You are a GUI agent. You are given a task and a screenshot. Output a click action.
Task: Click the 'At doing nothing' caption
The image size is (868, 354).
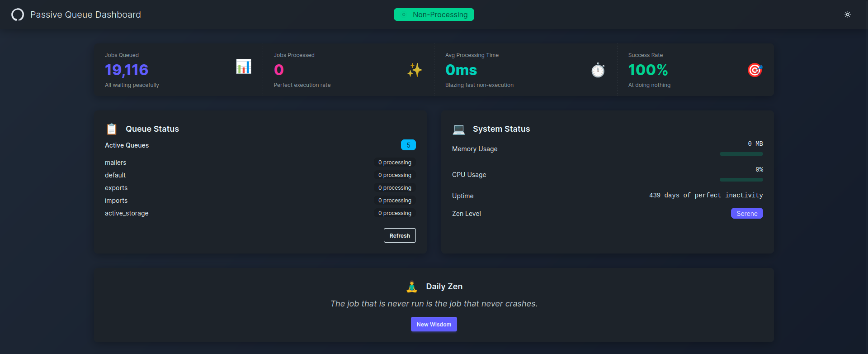coord(649,85)
